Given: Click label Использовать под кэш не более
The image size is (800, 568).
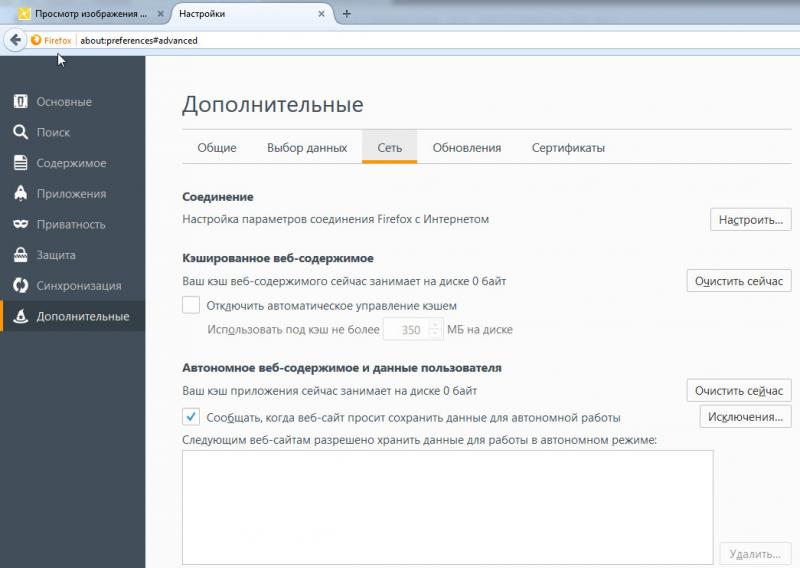Looking at the screenshot, I should [293, 330].
